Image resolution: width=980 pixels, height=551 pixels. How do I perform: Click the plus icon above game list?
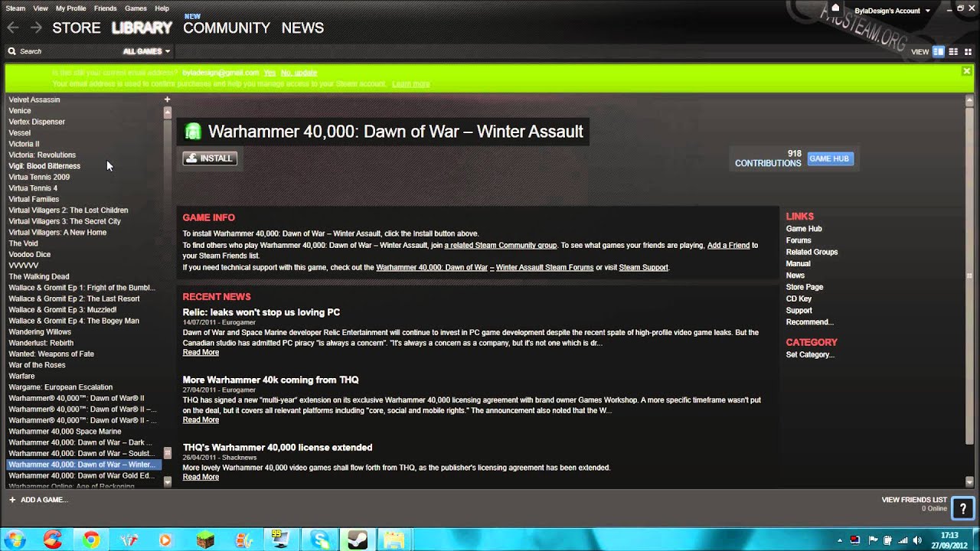click(167, 99)
